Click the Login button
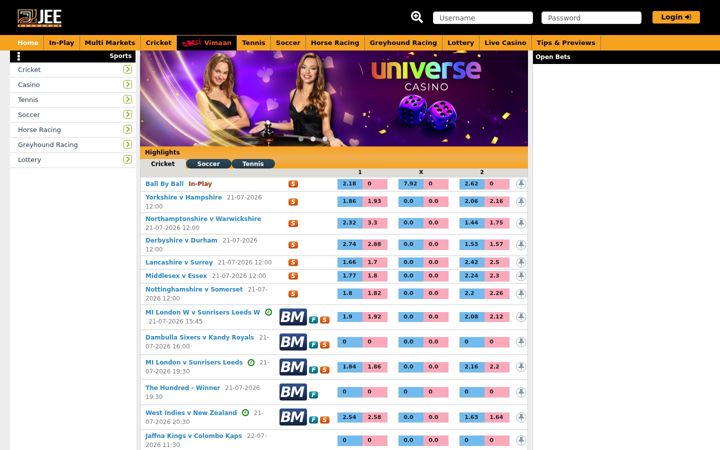 coord(676,17)
